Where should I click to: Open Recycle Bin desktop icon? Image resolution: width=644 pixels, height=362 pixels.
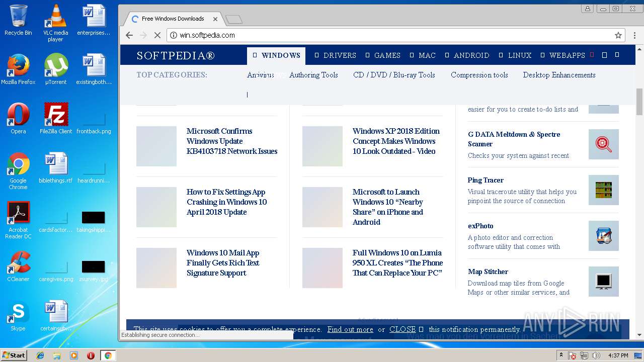18,20
